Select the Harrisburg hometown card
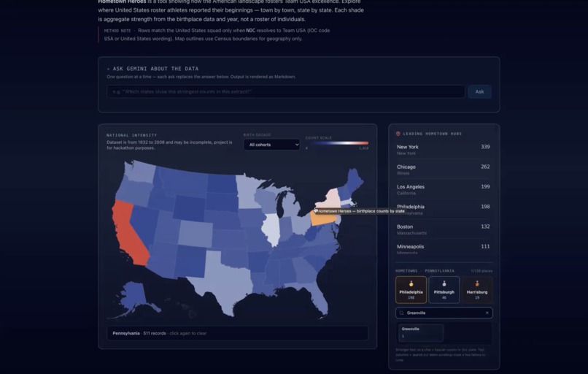 (x=477, y=290)
